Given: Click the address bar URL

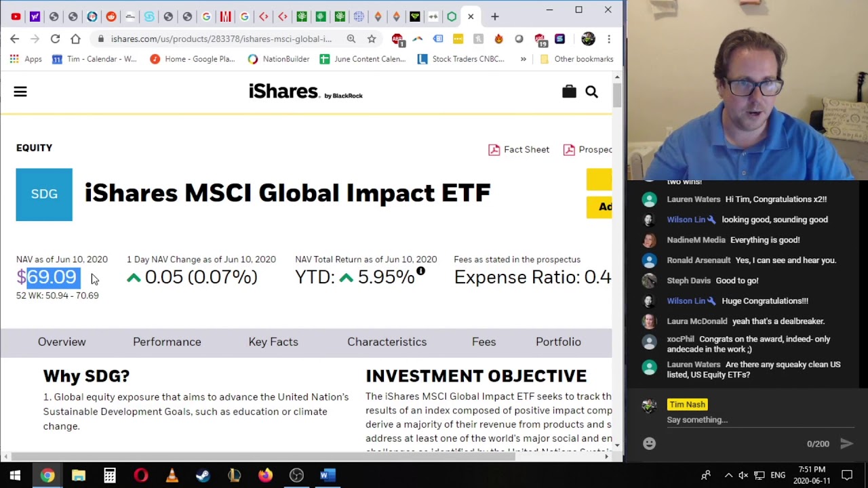Looking at the screenshot, I should pyautogui.click(x=221, y=39).
